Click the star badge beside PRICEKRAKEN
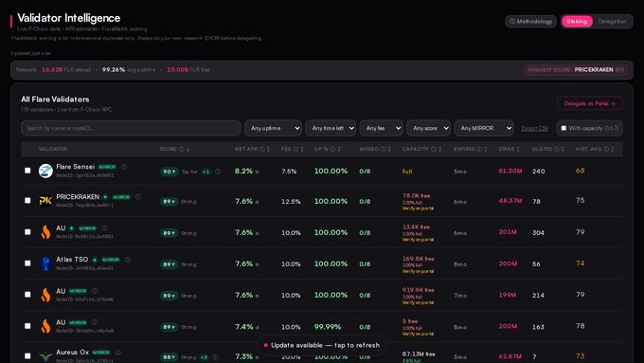 (x=105, y=197)
